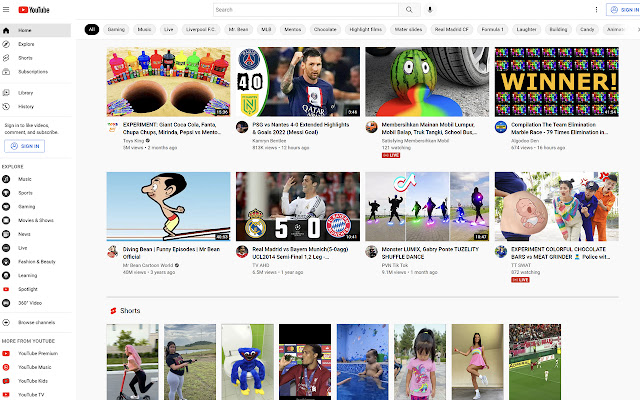Go to Home in sidebar
The height and width of the screenshot is (400, 640).
36,30
